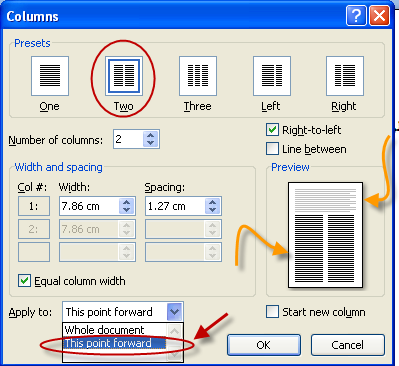Increase column 1 width value
Screen dimensions: 399x366
[127, 202]
